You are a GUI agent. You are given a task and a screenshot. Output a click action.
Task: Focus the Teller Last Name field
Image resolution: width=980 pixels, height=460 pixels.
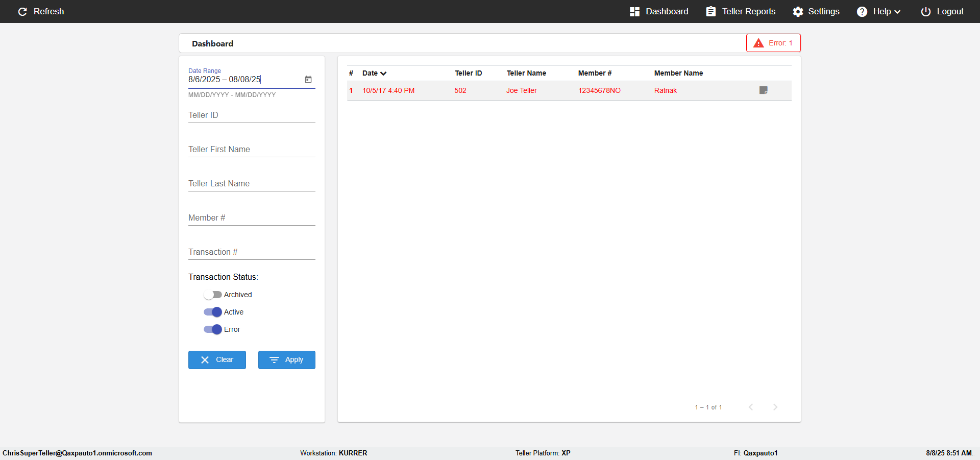[252, 184]
